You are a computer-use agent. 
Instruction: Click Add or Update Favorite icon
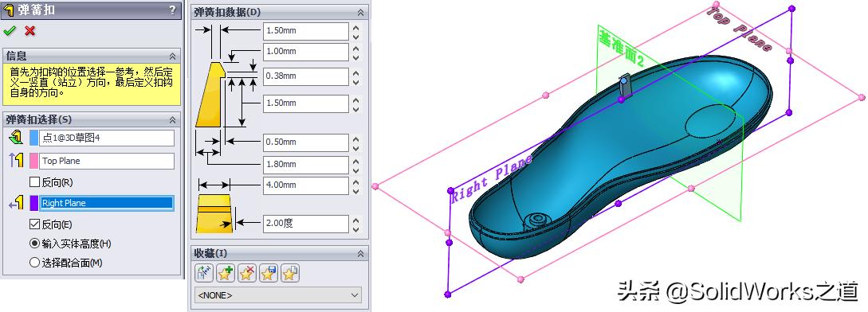226,273
